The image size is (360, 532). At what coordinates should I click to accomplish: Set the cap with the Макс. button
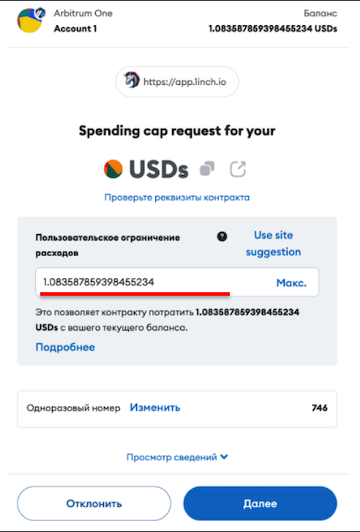[291, 283]
